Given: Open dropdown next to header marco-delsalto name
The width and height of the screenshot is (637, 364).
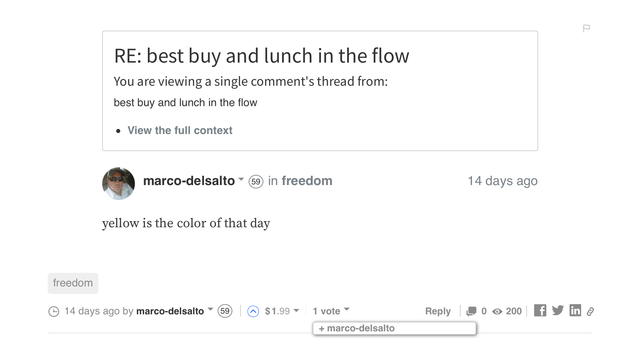Looking at the screenshot, I should point(241,179).
